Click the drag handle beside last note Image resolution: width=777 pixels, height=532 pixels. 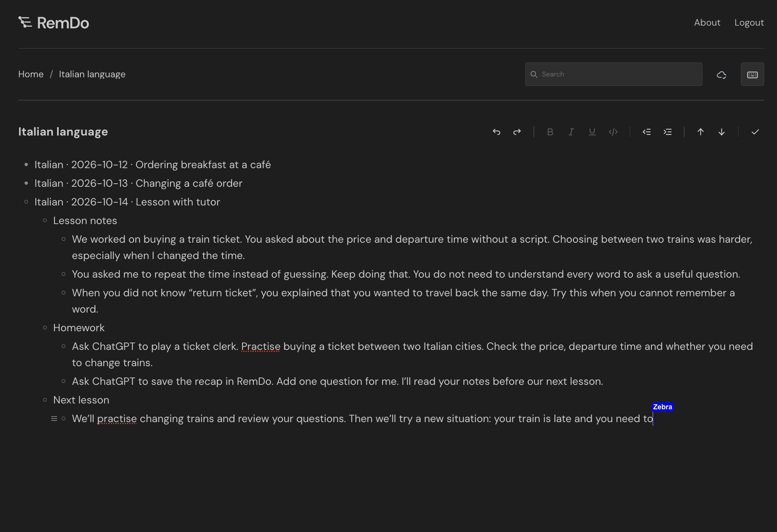54,419
